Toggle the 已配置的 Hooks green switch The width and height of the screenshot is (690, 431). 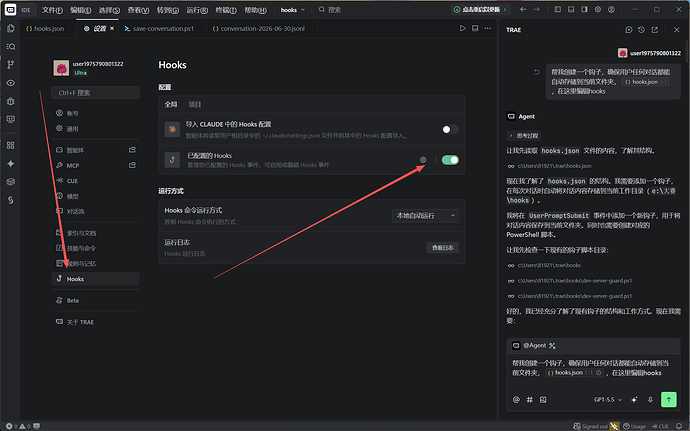tap(450, 160)
